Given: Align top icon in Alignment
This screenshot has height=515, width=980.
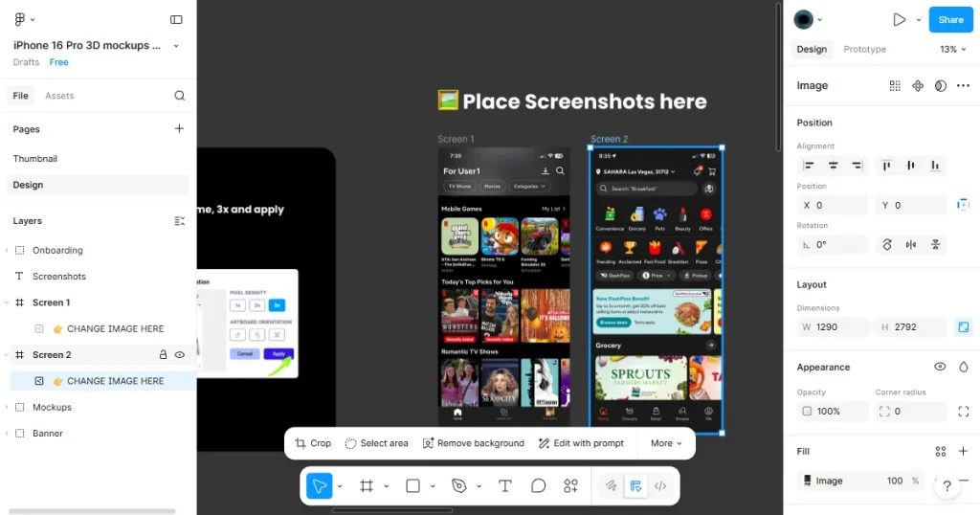Looking at the screenshot, I should (886, 165).
